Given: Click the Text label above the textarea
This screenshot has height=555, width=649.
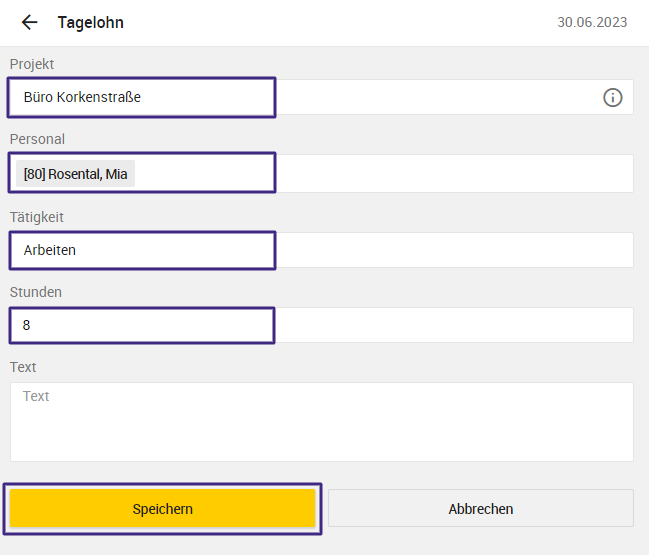Looking at the screenshot, I should pyautogui.click(x=23, y=367).
